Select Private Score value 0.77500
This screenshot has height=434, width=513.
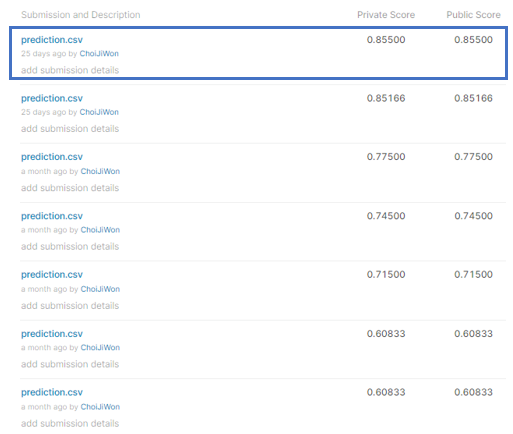[x=386, y=157]
